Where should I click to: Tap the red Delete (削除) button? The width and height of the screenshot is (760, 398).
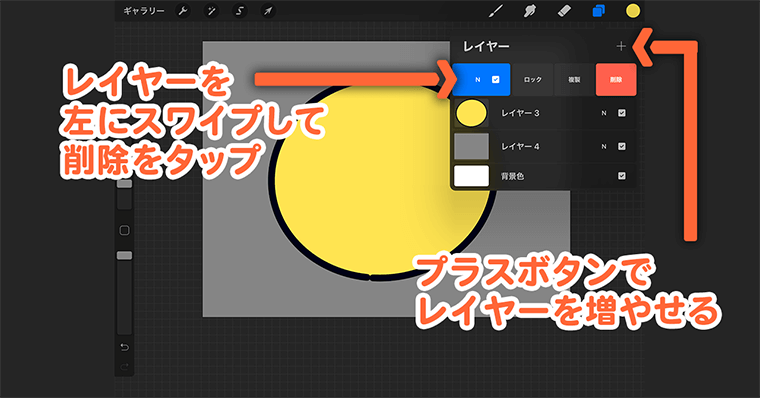[616, 80]
